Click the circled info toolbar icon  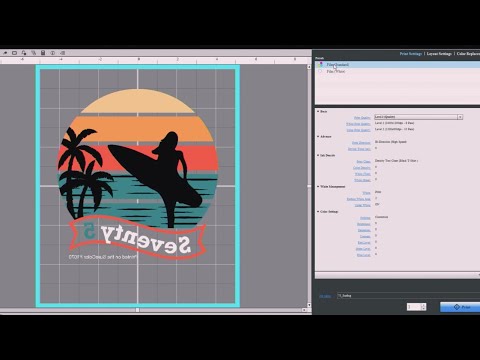tap(53, 53)
